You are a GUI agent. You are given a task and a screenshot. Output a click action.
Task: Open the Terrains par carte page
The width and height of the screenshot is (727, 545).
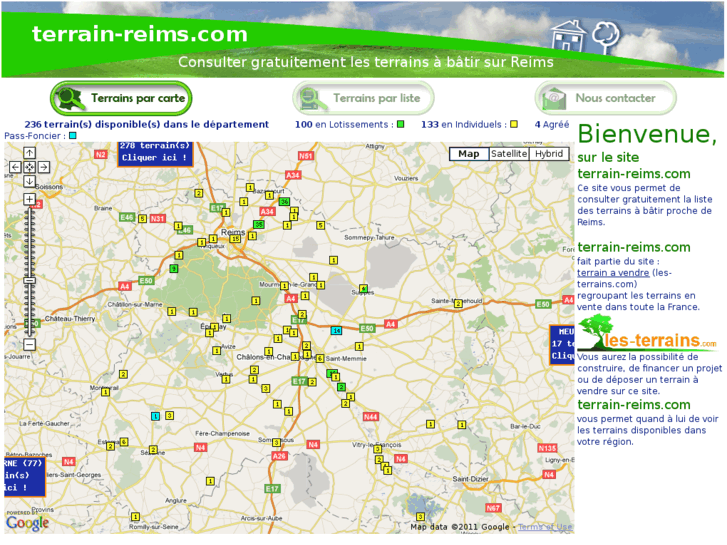click(121, 98)
